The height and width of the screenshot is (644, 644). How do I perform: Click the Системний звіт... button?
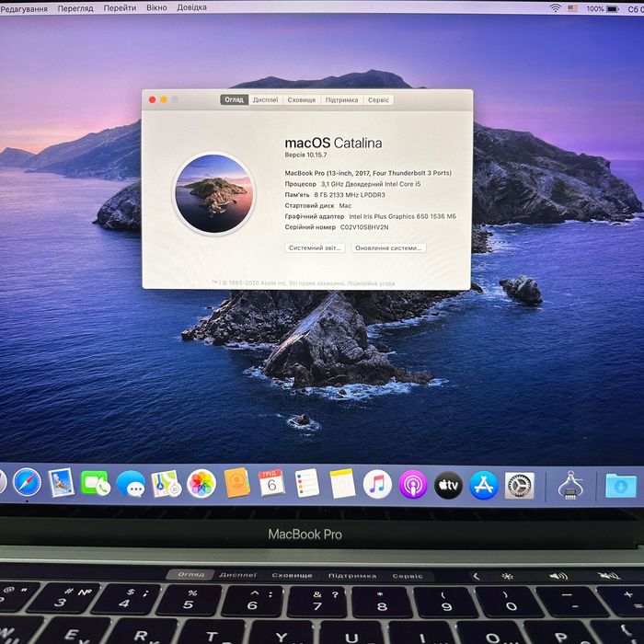click(315, 247)
